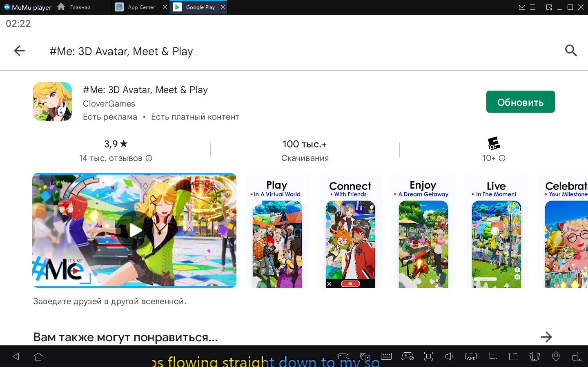Screen dimensions: 588x367
Task: Close the Google Play tab
Action: tap(223, 7)
